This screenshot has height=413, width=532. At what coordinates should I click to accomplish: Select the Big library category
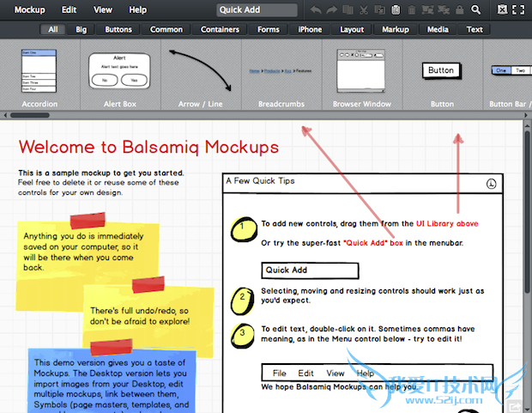tap(82, 29)
